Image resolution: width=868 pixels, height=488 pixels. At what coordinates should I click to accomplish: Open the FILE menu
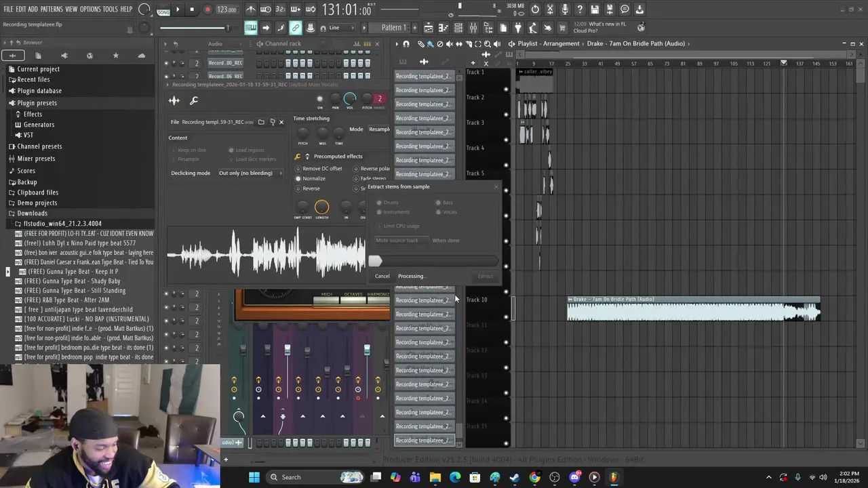[x=8, y=9]
